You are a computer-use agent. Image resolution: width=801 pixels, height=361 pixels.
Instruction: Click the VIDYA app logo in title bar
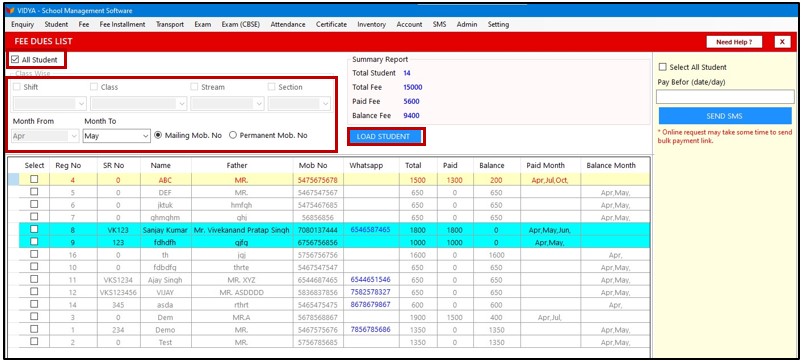10,11
